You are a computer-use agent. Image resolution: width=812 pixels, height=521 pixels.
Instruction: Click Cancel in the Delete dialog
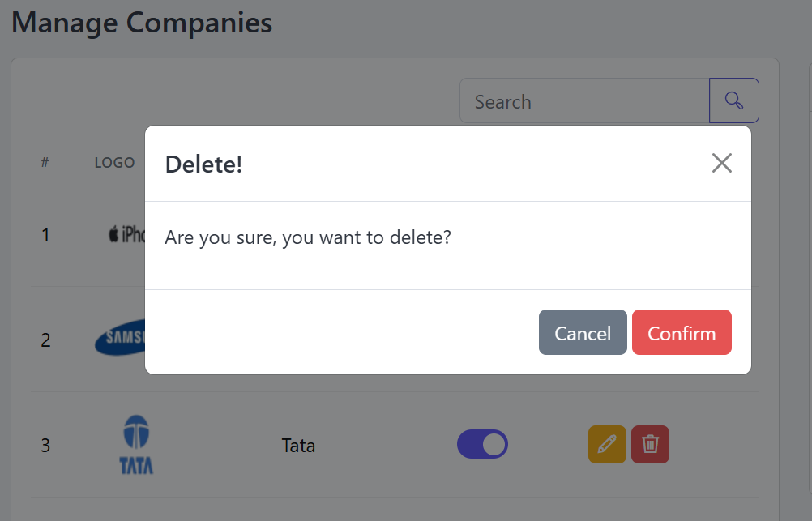(583, 332)
